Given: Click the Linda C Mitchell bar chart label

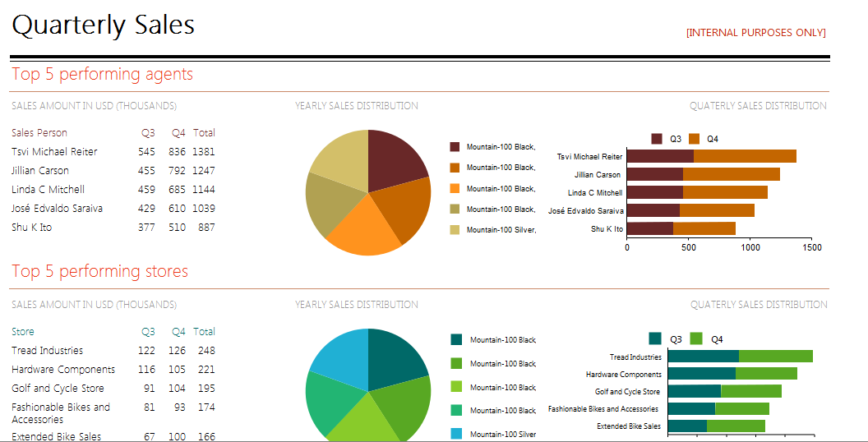Looking at the screenshot, I should coord(595,192).
